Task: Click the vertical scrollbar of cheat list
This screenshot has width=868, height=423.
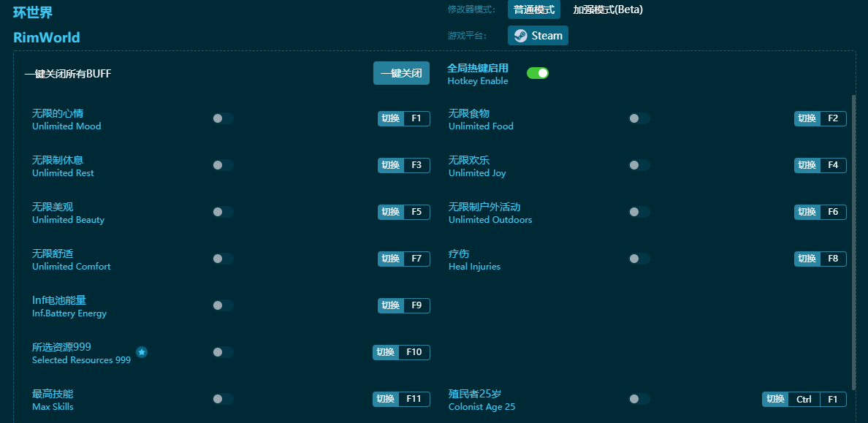Action: [854, 243]
